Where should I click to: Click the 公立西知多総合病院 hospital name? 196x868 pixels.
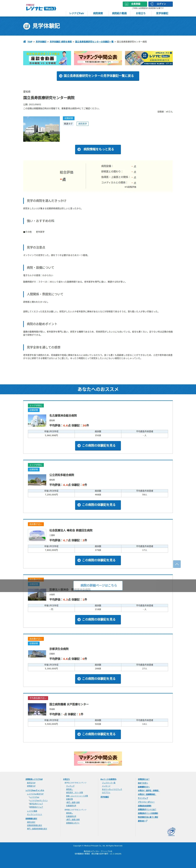click(x=62, y=475)
